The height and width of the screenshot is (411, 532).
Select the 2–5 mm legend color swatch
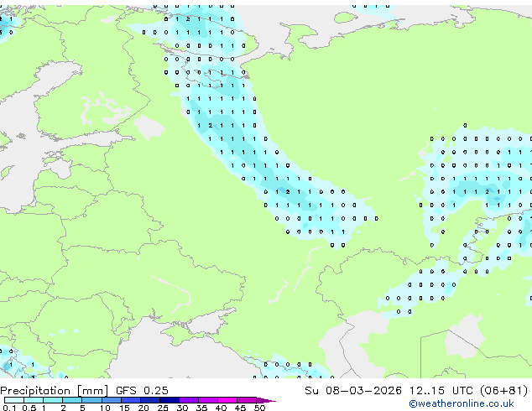tap(72, 400)
